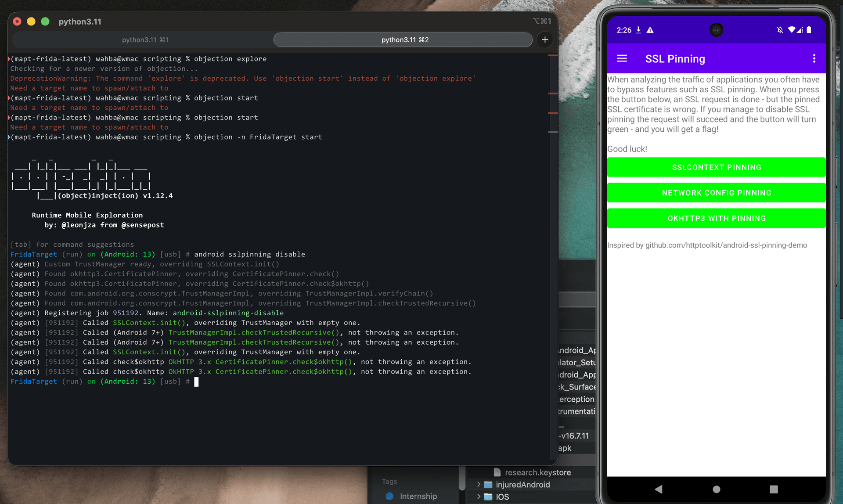Expand the injuredAndroid folder in Finder
The image size is (843, 504).
(x=479, y=485)
